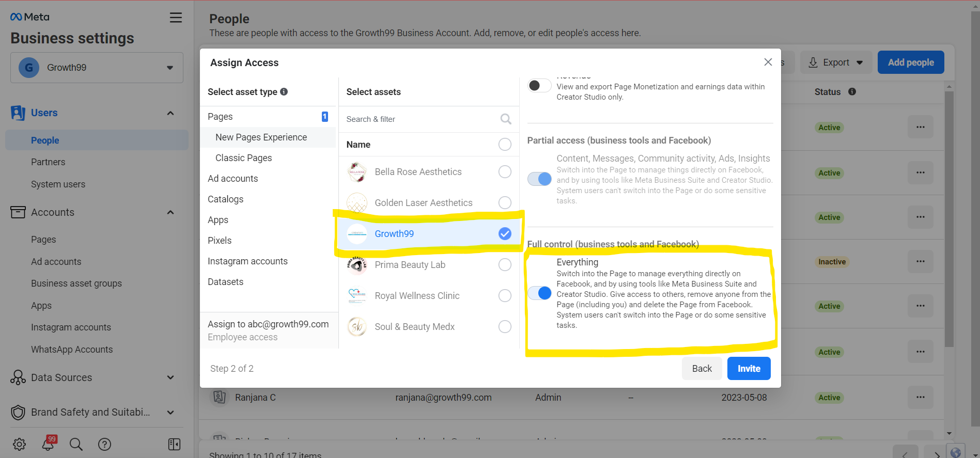980x458 pixels.
Task: Click search magnifier in sidebar footer
Action: pos(76,444)
